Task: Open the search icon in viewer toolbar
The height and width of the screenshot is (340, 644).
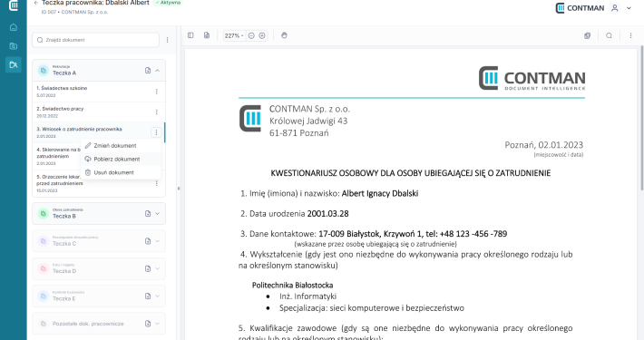Action: pos(610,35)
